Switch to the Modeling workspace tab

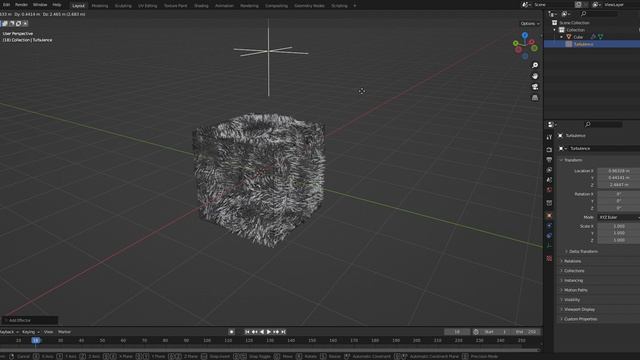pos(100,6)
